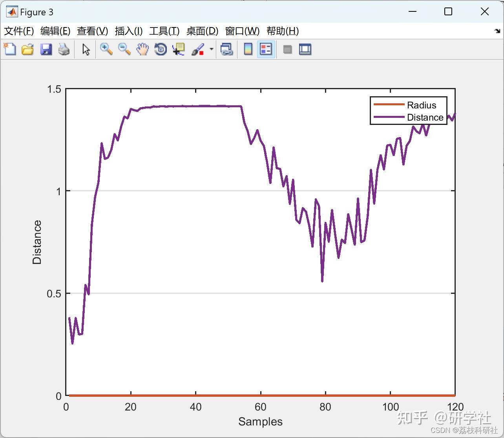Open the 插入(I) menu
Screen dimensions: 504x438
coord(129,31)
